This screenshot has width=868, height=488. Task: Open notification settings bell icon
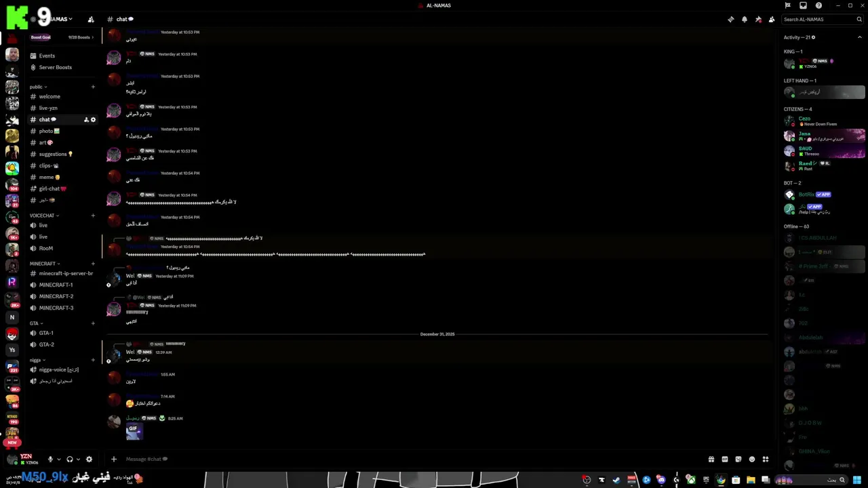pos(745,19)
